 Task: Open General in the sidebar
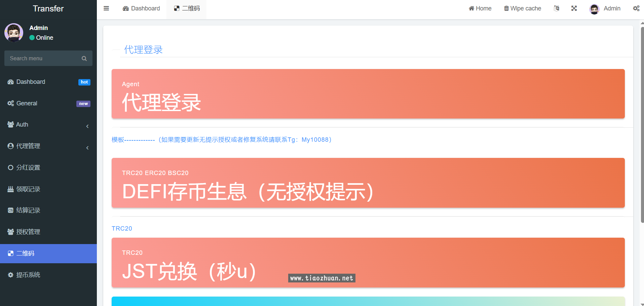click(48, 103)
